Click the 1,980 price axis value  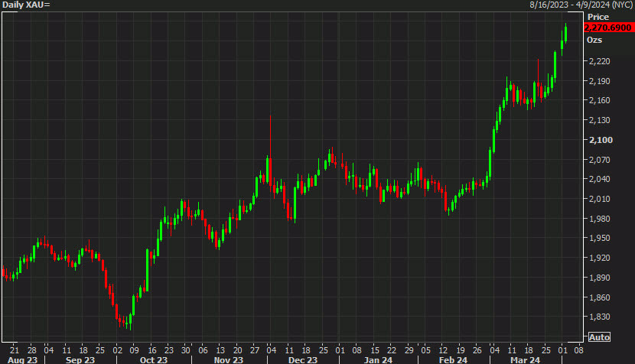[599, 219]
